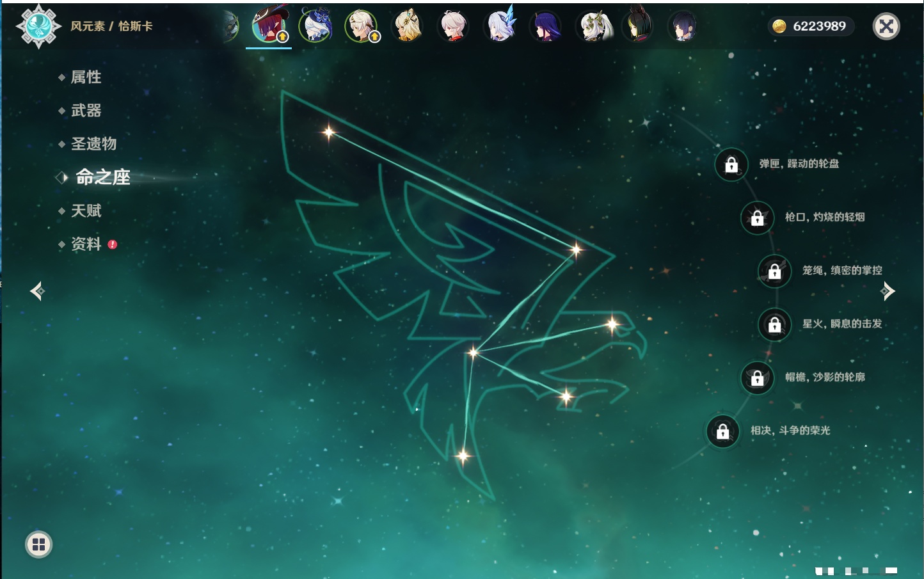Open the 资料 profile menu

(x=86, y=244)
